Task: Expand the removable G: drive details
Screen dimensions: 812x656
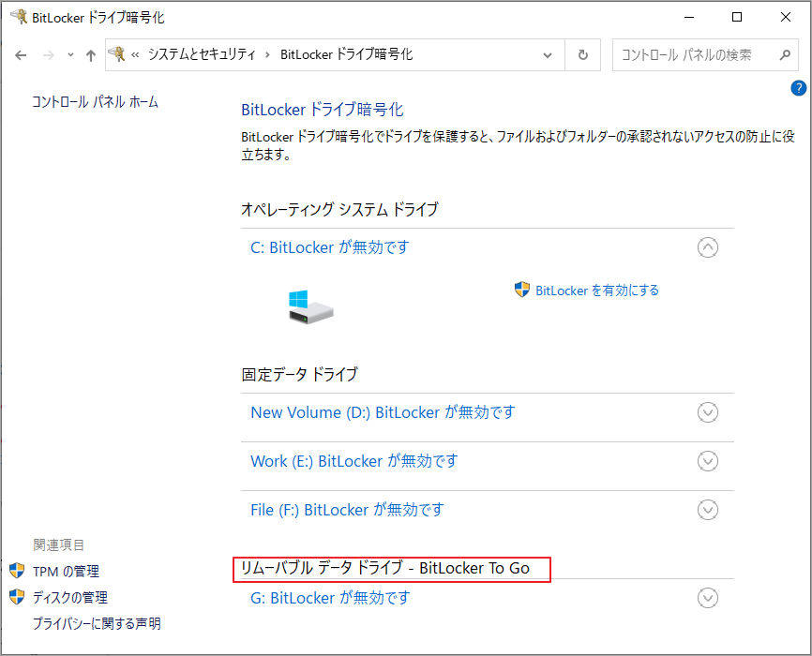Action: coord(708,598)
